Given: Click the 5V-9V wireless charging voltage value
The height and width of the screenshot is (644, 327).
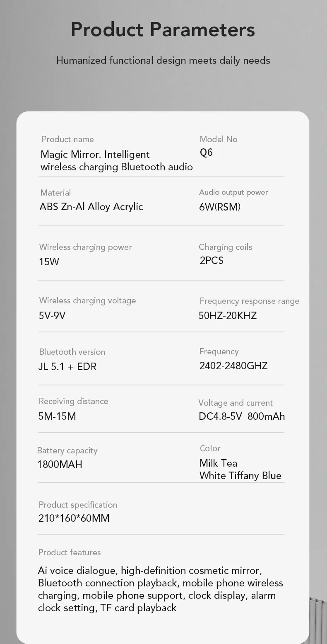Looking at the screenshot, I should [x=52, y=316].
